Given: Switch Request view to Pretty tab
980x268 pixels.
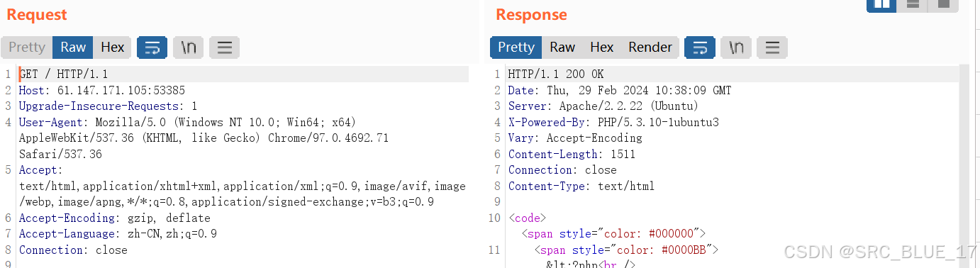Looking at the screenshot, I should pos(27,48).
